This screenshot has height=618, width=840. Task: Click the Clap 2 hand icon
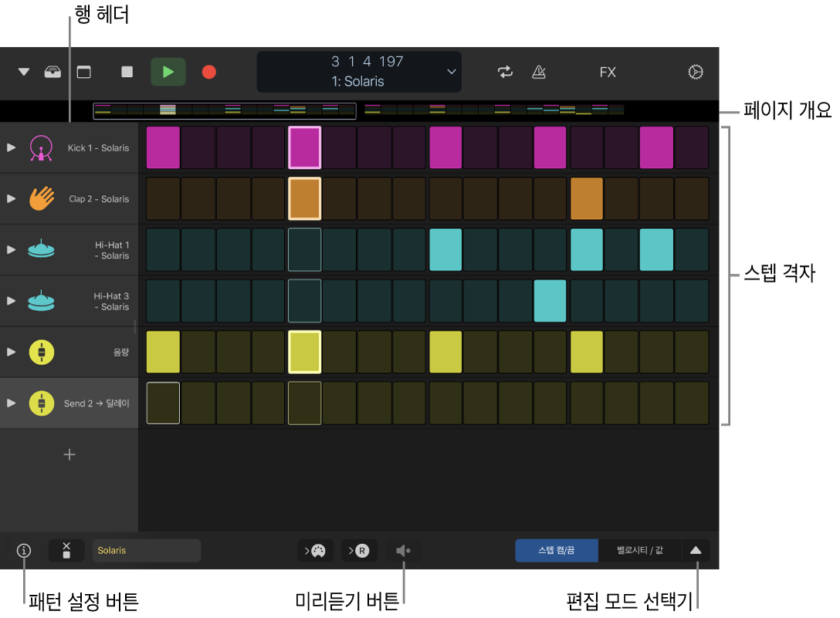[x=41, y=198]
